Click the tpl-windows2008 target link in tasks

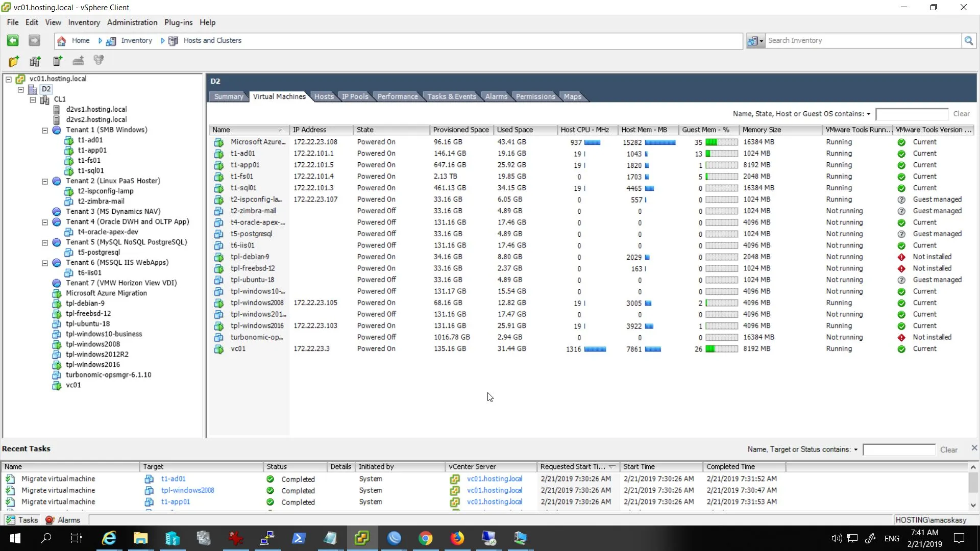pos(187,491)
